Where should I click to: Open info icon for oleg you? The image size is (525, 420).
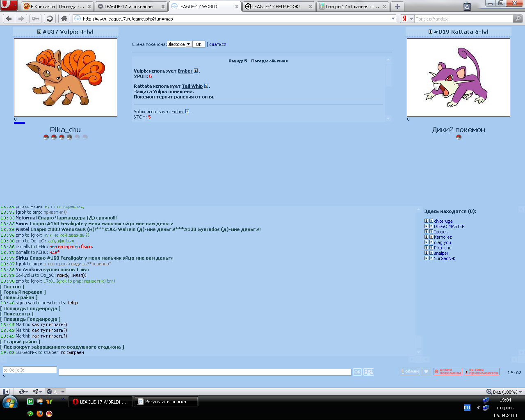pos(426,242)
